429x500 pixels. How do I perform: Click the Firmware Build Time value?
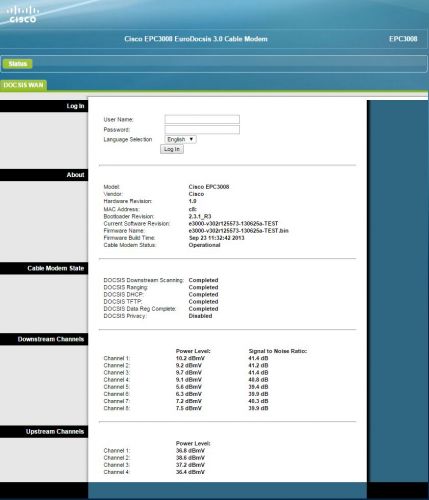click(216, 238)
